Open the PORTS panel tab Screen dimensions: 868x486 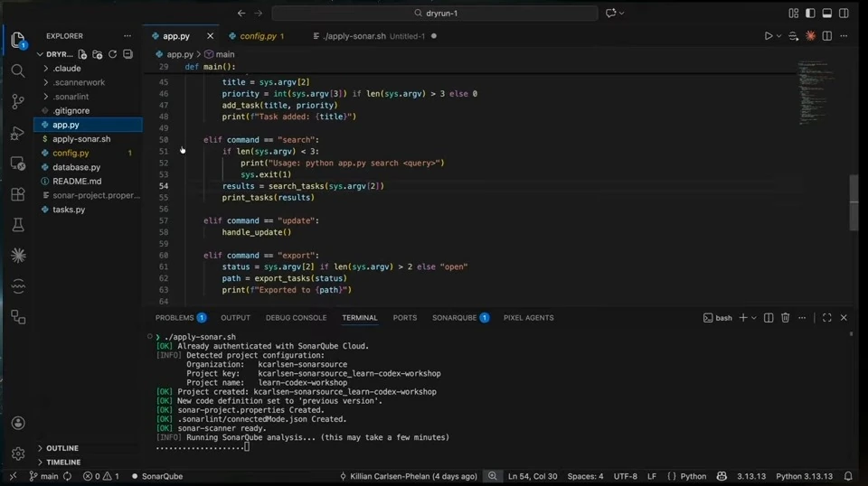coord(405,318)
